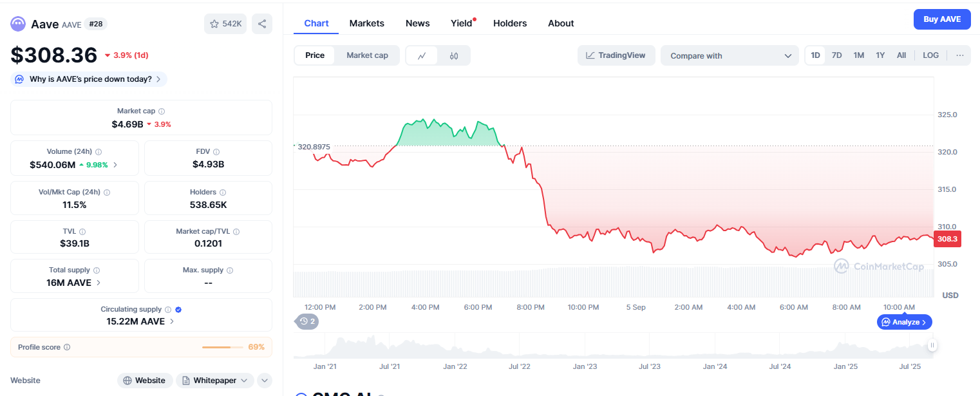This screenshot has height=396, width=980.
Task: Click the 0.1201 Market cap/TVL value
Action: point(208,243)
